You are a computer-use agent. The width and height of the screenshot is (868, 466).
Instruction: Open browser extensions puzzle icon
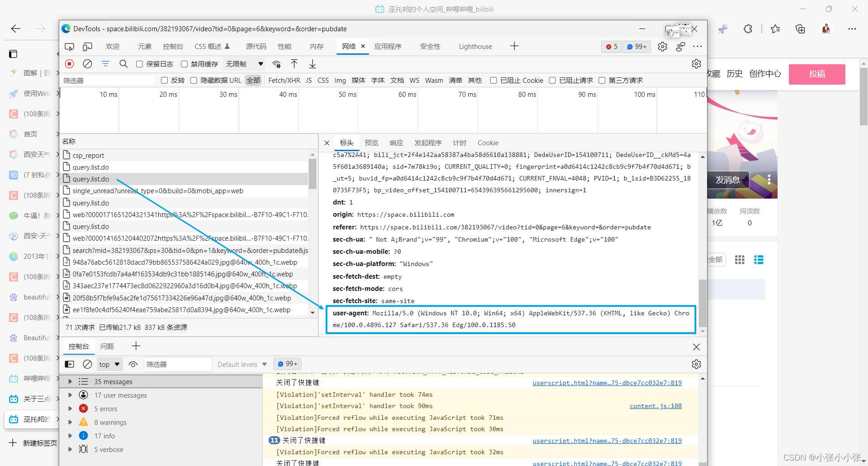(x=748, y=29)
